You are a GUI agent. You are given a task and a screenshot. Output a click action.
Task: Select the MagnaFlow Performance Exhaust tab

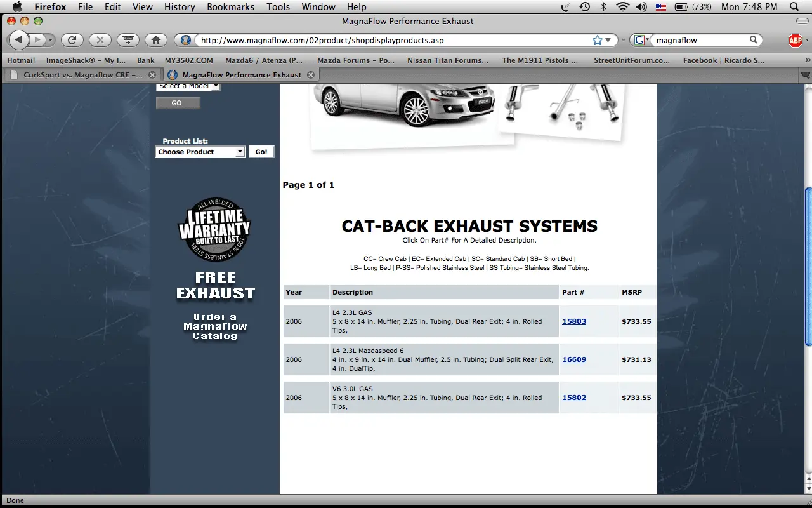click(x=242, y=75)
